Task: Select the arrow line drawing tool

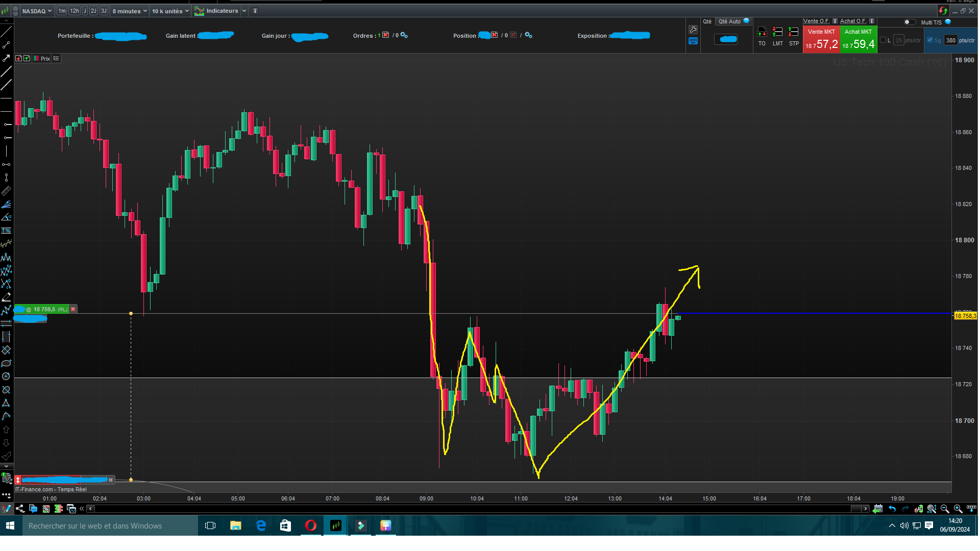Action: click(6, 58)
